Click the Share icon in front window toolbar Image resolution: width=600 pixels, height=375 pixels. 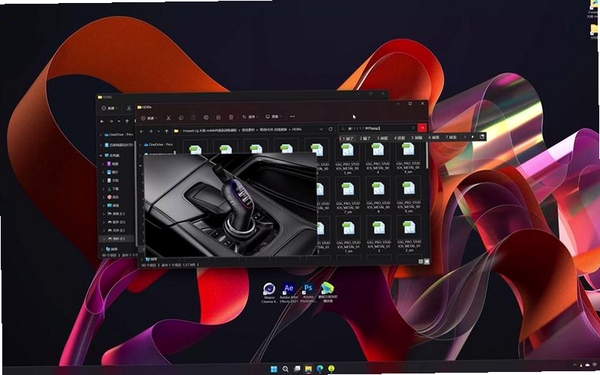click(x=218, y=117)
